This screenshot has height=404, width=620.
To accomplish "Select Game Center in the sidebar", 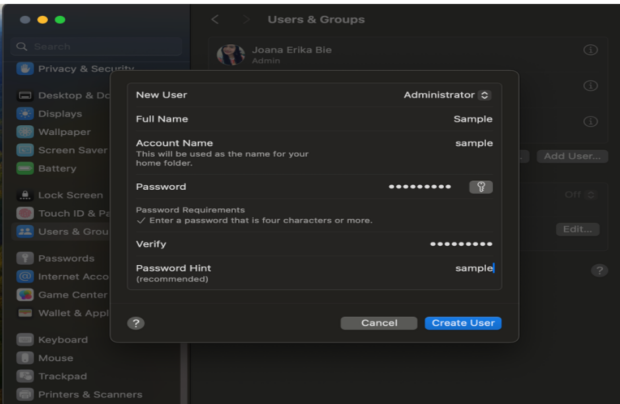I will tap(62, 295).
